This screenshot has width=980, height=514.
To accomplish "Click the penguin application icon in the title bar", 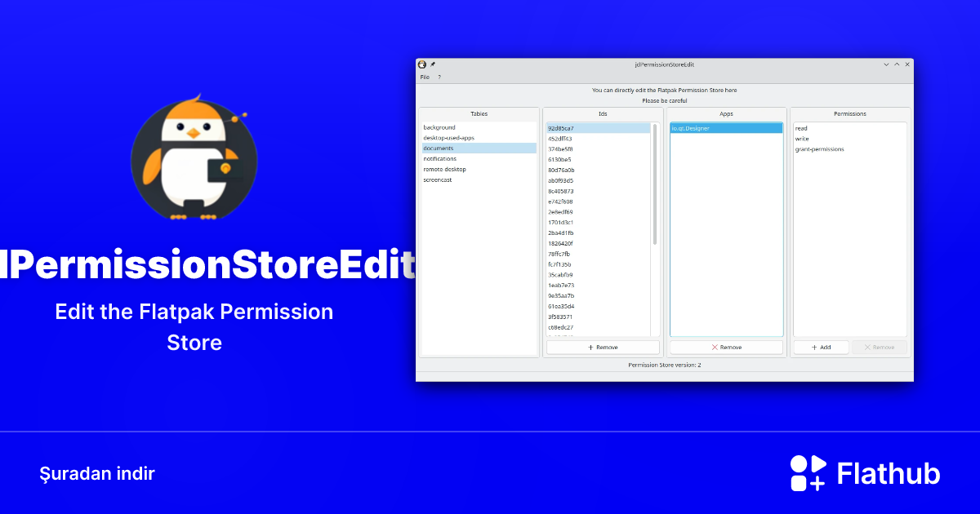I will (x=421, y=64).
